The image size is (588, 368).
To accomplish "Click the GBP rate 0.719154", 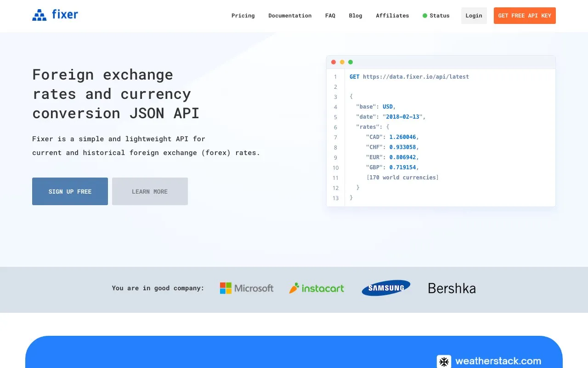I will coord(402,167).
